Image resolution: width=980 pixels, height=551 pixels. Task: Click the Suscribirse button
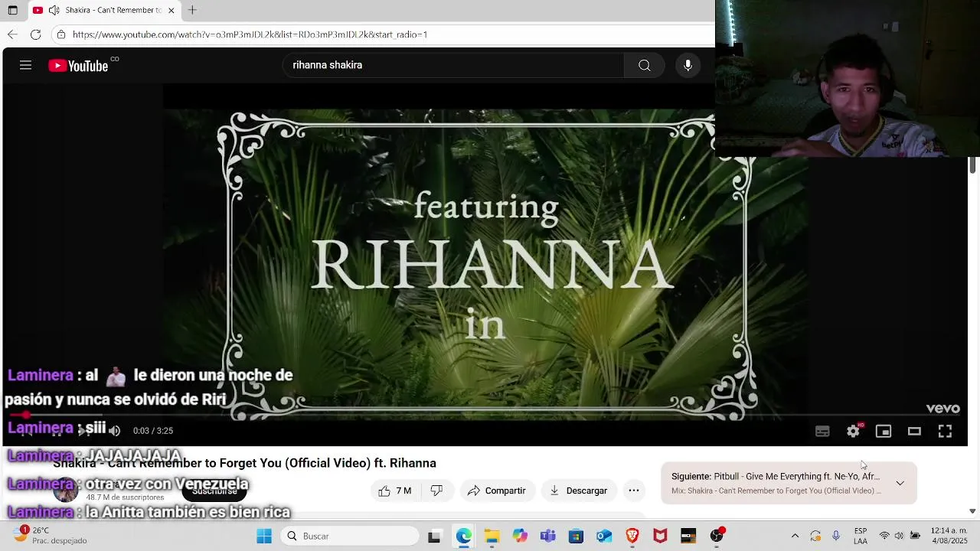coord(214,491)
